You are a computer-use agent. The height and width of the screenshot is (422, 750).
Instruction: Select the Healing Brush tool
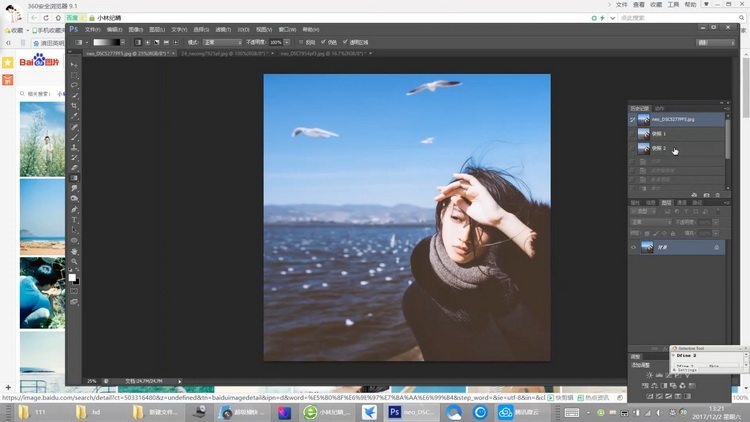tap(74, 127)
